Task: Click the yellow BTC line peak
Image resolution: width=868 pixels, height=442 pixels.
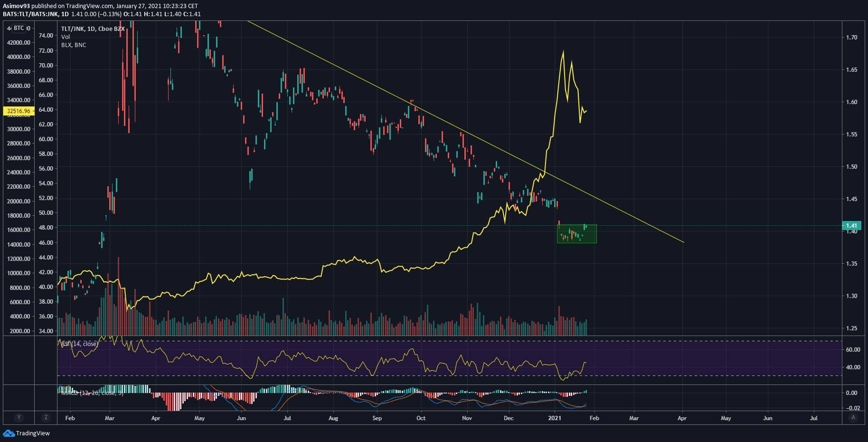Action: pos(563,51)
